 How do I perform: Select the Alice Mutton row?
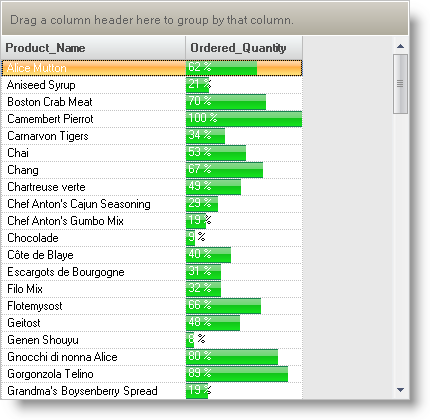[x=152, y=68]
